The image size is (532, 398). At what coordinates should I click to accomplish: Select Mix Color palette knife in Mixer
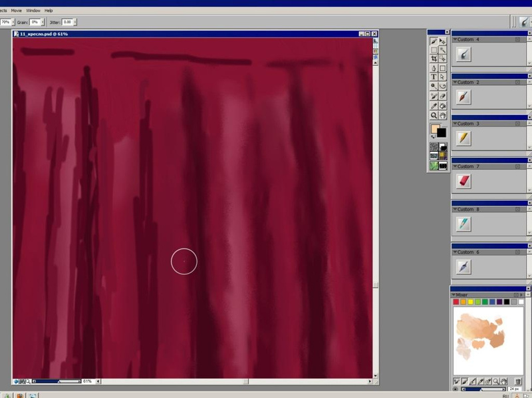coord(473,381)
